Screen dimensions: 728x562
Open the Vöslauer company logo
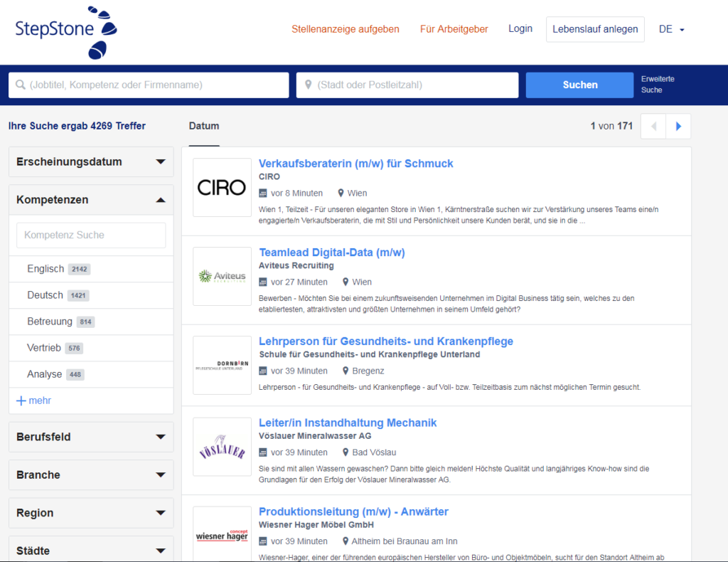coord(222,447)
